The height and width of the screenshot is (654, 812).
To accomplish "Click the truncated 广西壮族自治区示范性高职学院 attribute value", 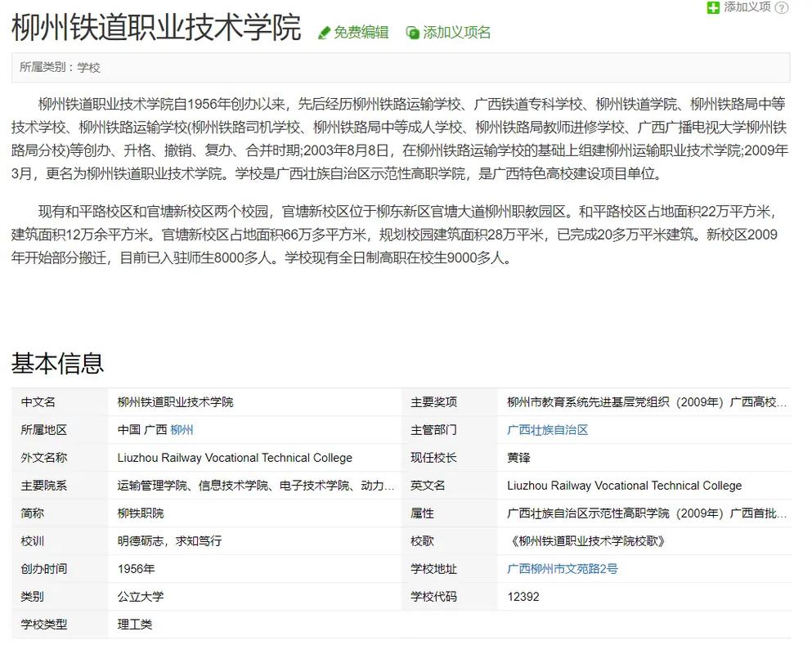I will click(x=647, y=513).
